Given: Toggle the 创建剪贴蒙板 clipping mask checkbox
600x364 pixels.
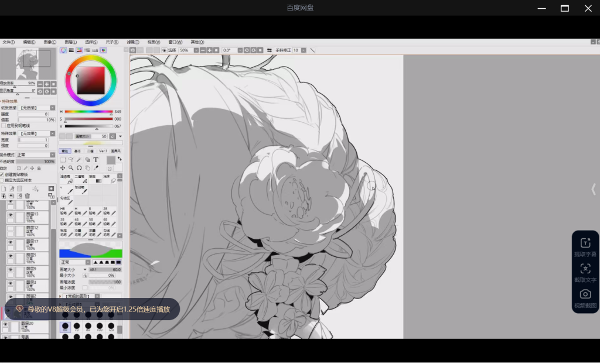Looking at the screenshot, I should tap(2, 174).
